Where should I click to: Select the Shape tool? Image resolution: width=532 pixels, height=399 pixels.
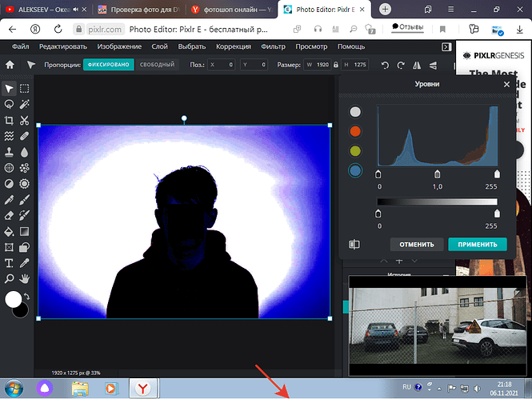tap(25, 247)
